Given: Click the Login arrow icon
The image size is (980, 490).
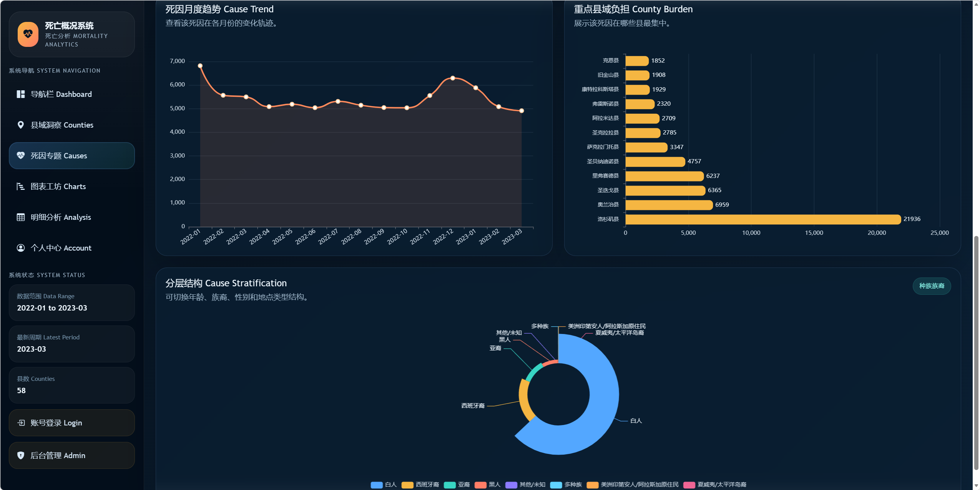Looking at the screenshot, I should [x=21, y=423].
